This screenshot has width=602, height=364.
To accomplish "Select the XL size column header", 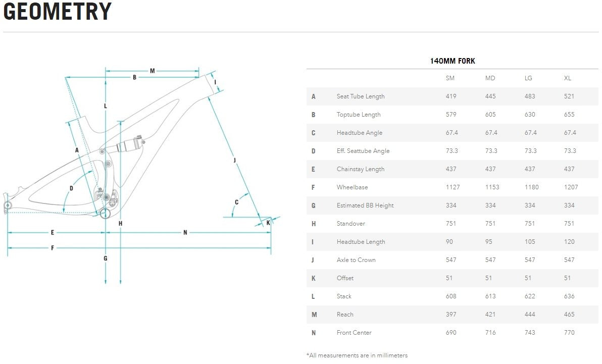I will tap(568, 78).
